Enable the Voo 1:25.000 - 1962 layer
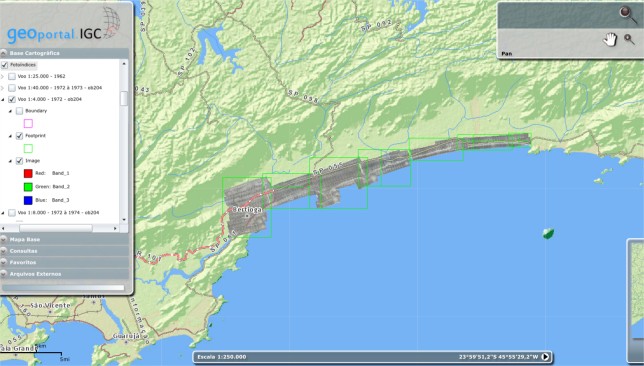Image resolution: width=644 pixels, height=366 pixels. click(12, 76)
